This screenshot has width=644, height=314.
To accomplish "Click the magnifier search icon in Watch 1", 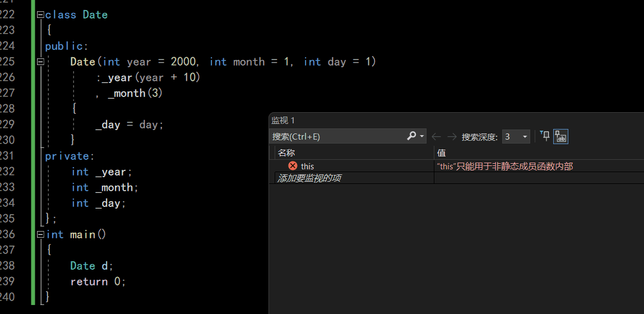I will pyautogui.click(x=411, y=136).
